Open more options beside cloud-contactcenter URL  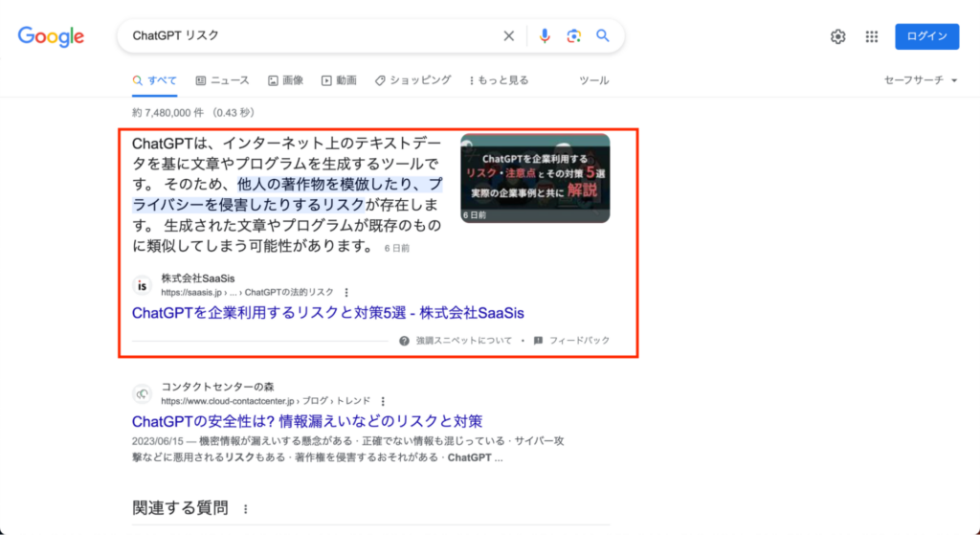pyautogui.click(x=383, y=401)
